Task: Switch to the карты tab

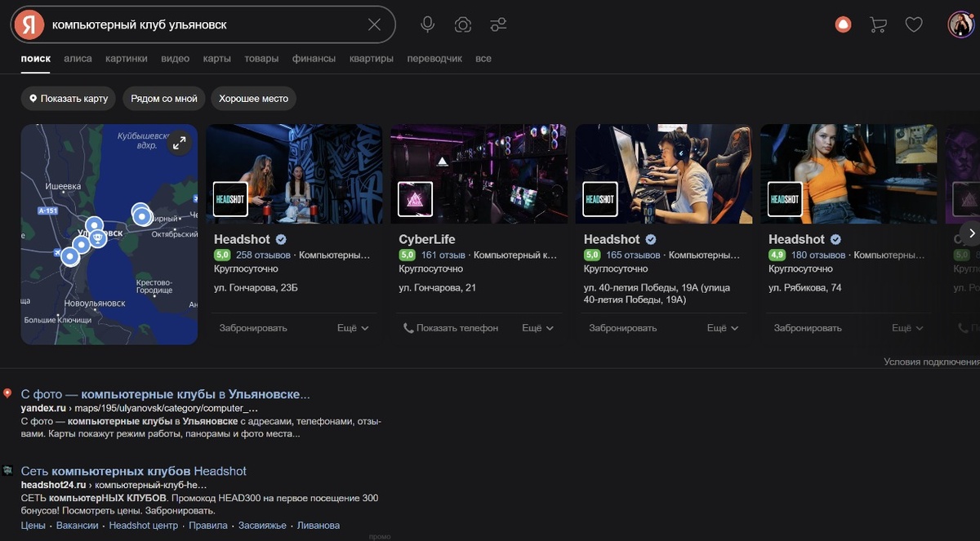Action: (x=216, y=59)
